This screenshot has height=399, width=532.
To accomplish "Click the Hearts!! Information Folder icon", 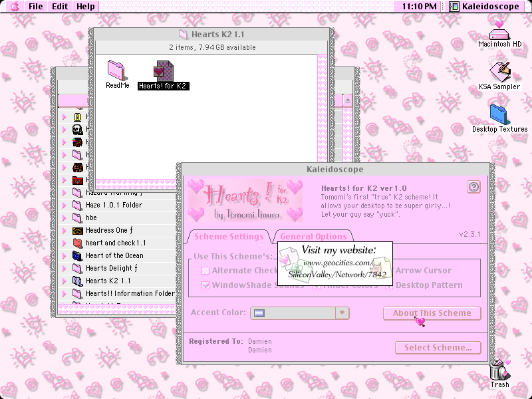I will (x=78, y=293).
